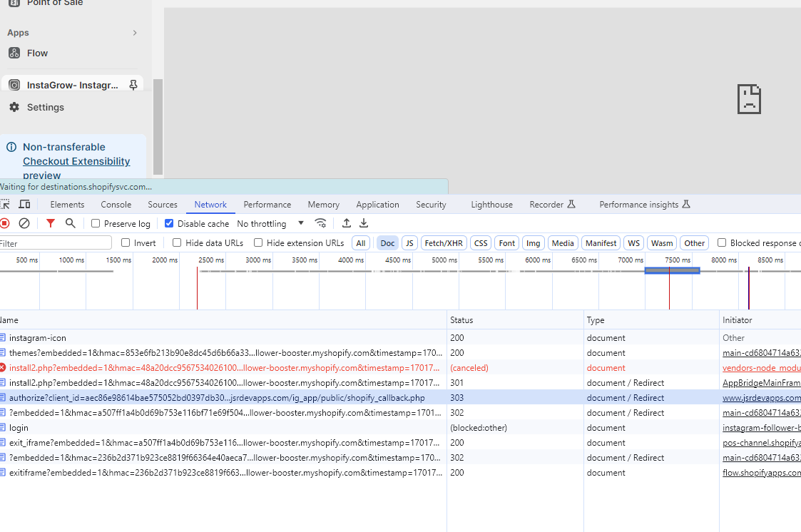Select the Performance tab
Screen dimensions: 801x532
coord(267,204)
